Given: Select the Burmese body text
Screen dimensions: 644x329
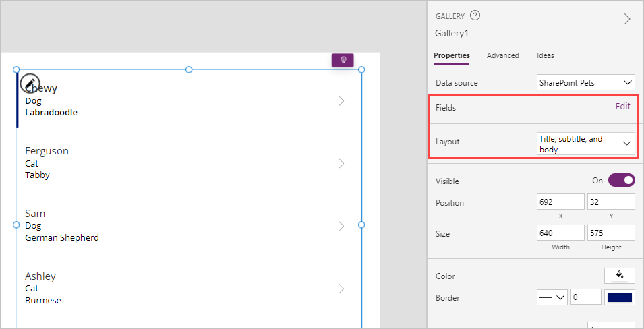Looking at the screenshot, I should [43, 300].
